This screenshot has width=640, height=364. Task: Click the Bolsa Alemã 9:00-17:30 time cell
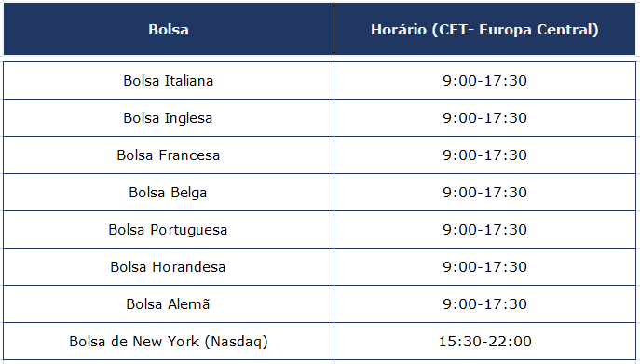click(484, 304)
